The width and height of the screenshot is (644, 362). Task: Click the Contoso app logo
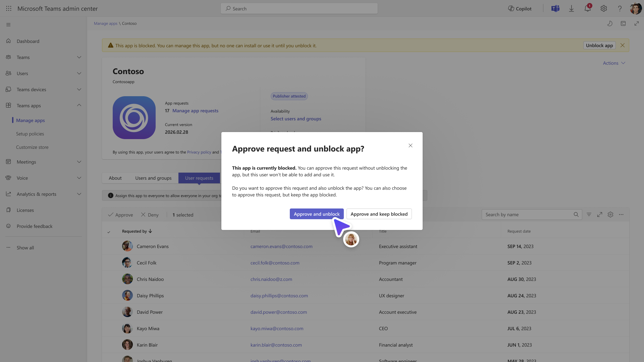pyautogui.click(x=134, y=118)
